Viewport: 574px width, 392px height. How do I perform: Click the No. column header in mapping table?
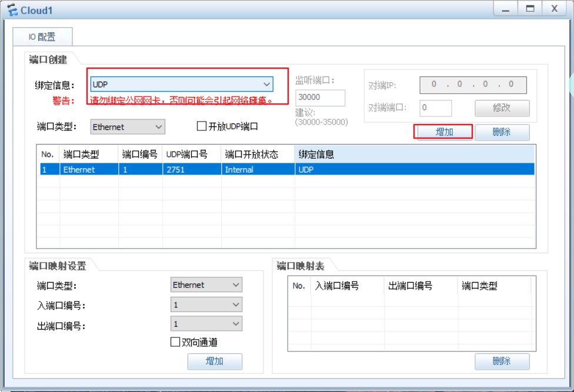pyautogui.click(x=299, y=286)
